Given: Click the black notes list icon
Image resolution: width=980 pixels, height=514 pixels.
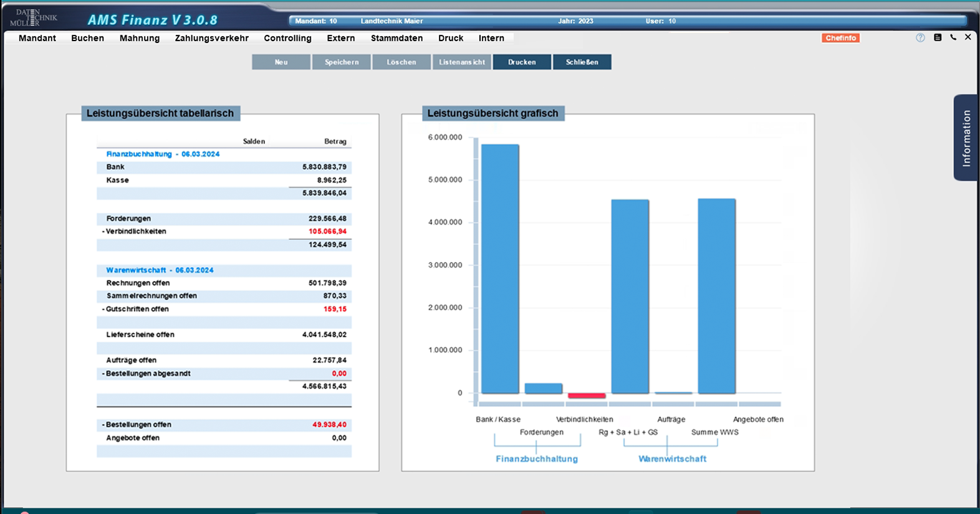Looking at the screenshot, I should click(938, 37).
